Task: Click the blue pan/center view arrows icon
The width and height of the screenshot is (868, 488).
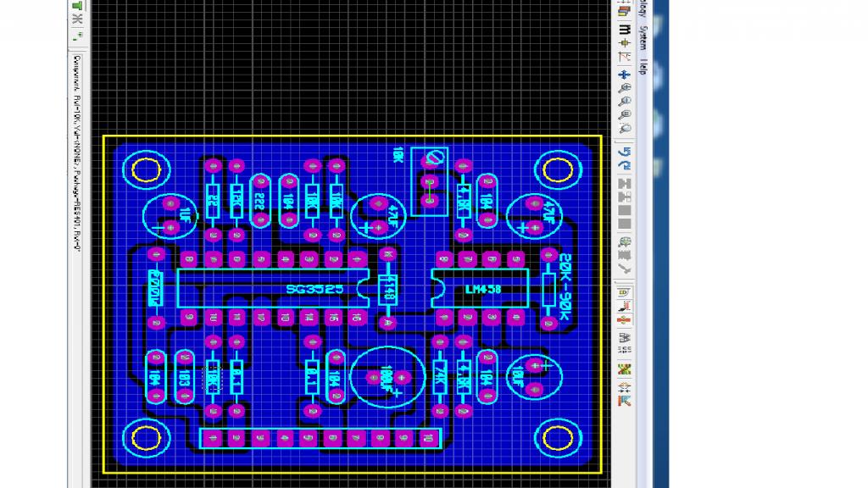Action: pos(625,75)
